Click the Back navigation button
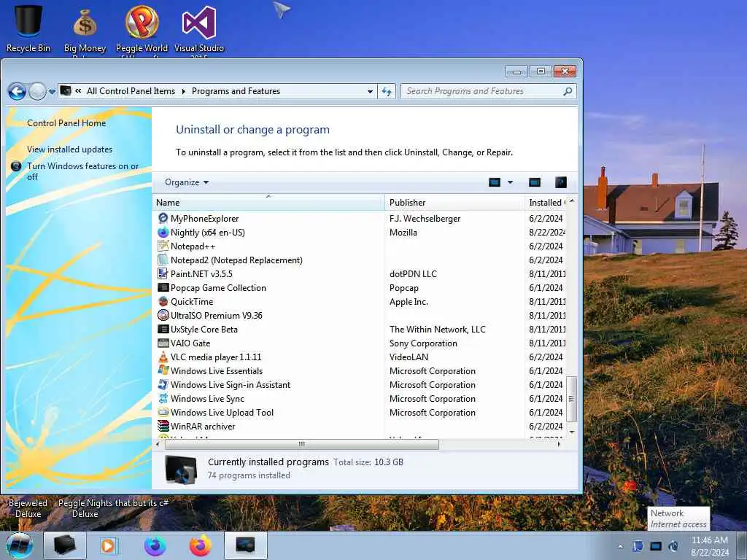Screen dimensions: 747x560 click(18, 91)
